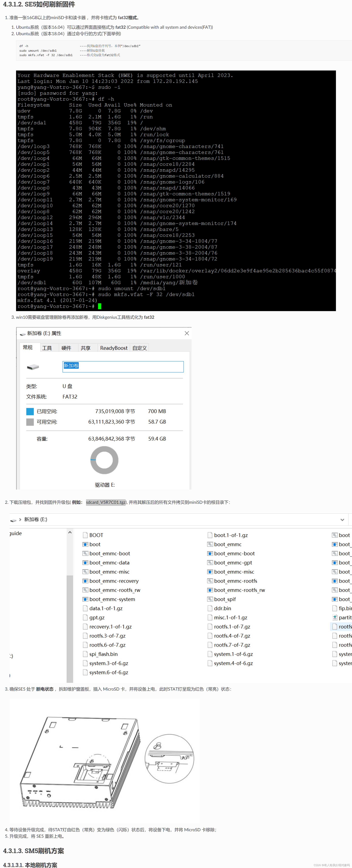Click the file icon beside system.6-of-6.gz
Viewport: 352px width, 868px height.
coord(85,672)
